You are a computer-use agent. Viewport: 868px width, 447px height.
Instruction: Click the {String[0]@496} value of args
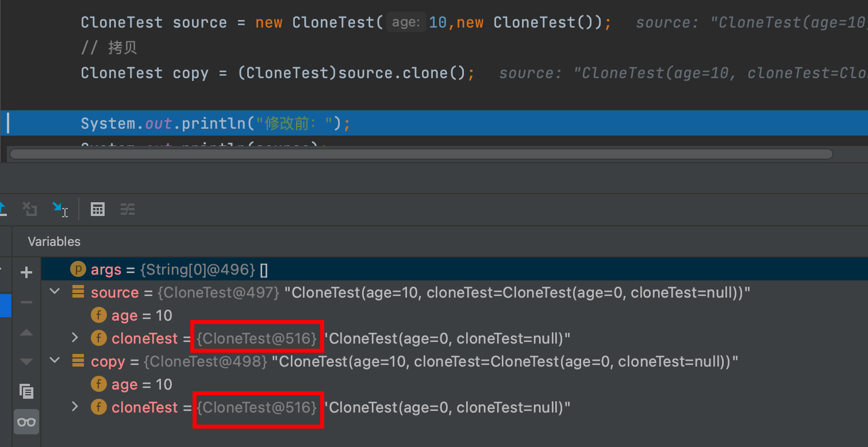coord(197,269)
